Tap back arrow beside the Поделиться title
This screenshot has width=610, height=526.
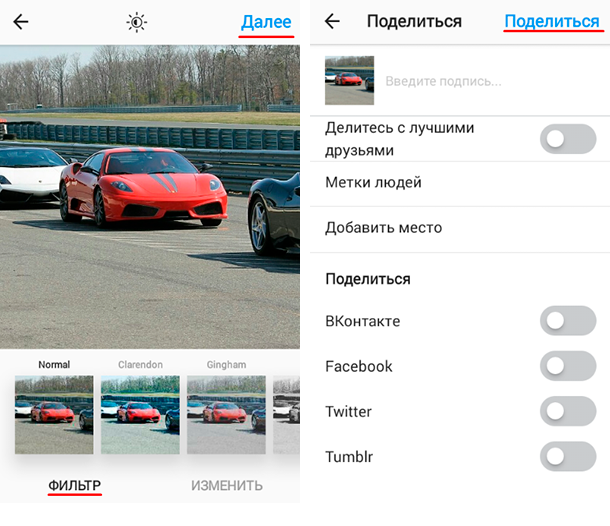click(332, 21)
